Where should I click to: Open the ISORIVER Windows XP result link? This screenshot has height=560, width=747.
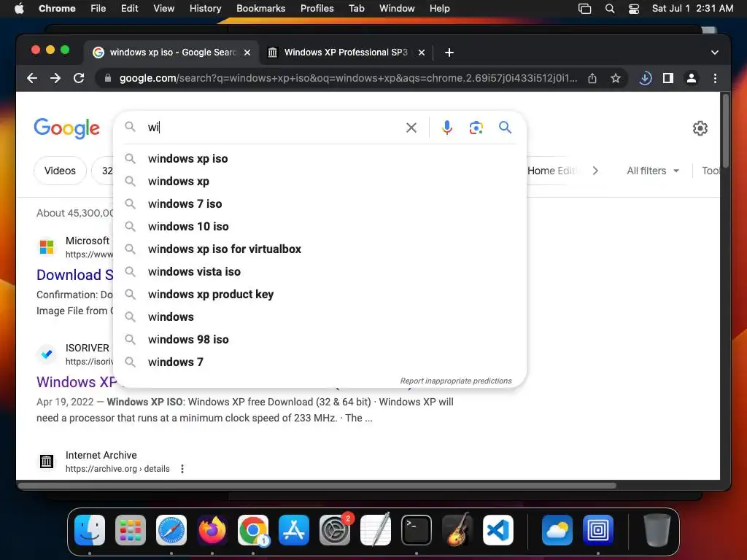tap(76, 382)
